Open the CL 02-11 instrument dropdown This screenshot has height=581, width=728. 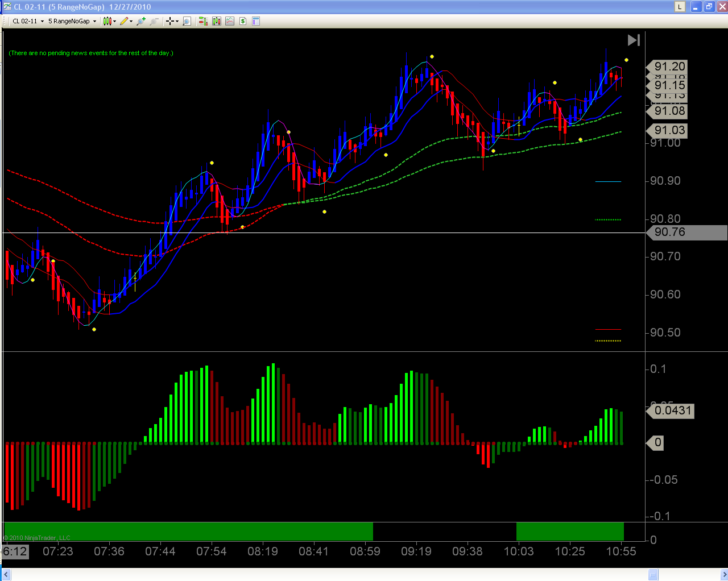pos(28,21)
